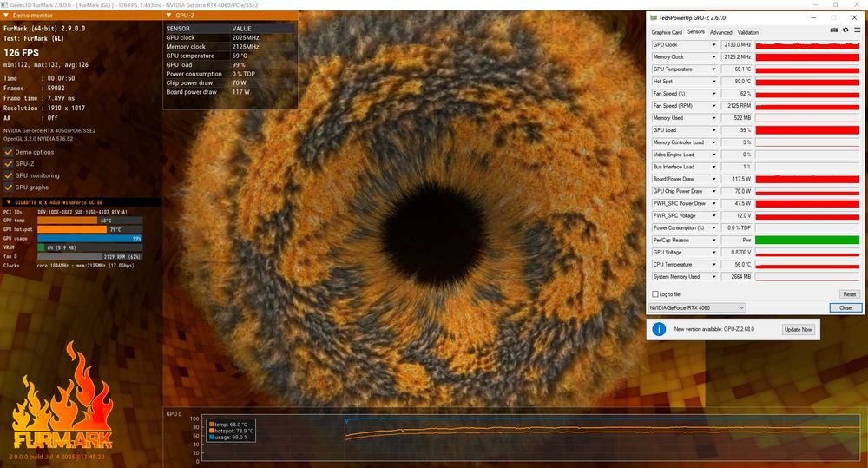Click the GPU-Z screenshot camera icon
Image resolution: width=868 pixels, height=468 pixels.
pyautogui.click(x=833, y=30)
